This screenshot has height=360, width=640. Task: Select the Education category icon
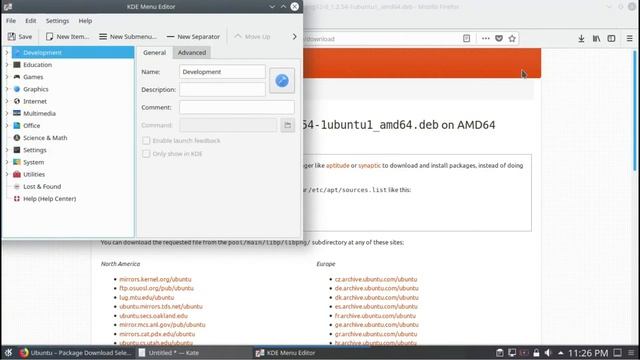pos(17,64)
